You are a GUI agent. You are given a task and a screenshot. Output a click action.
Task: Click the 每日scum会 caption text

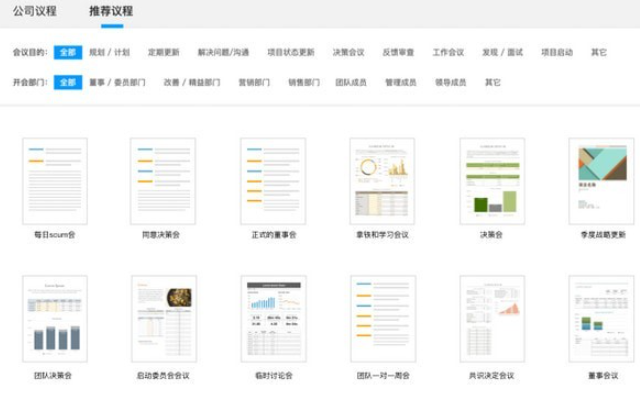point(55,235)
